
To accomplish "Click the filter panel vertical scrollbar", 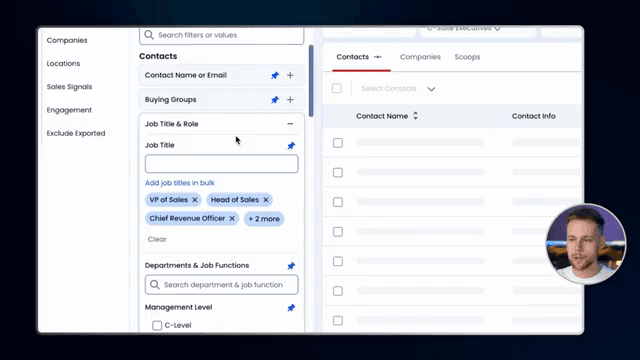I will click(311, 81).
